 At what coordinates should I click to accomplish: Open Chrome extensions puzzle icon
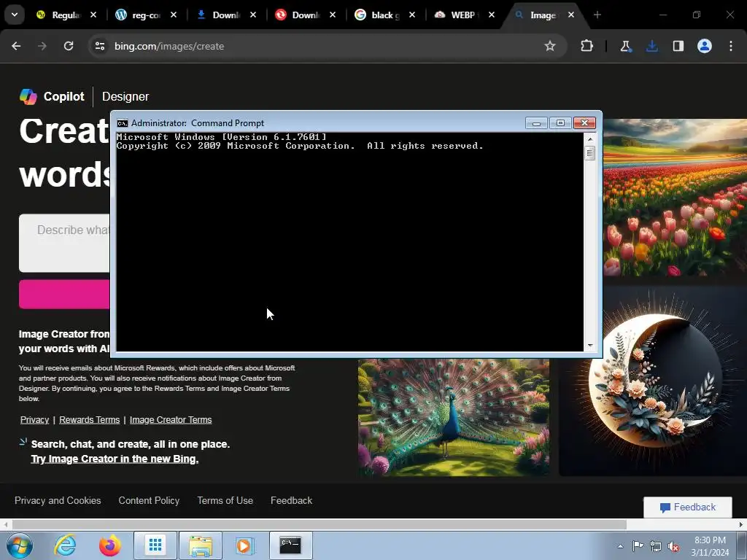587,46
